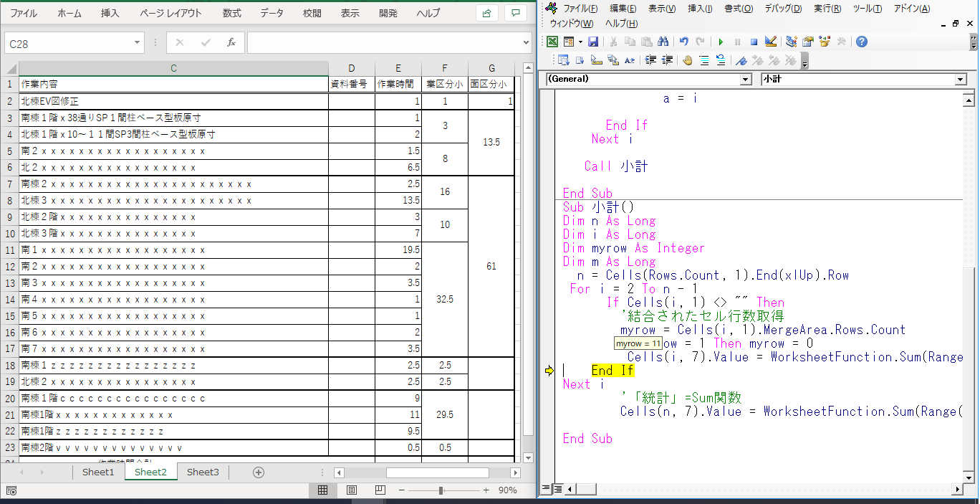The image size is (980, 504).
Task: Open the Excel 数式 ribbon tab
Action: tap(232, 13)
